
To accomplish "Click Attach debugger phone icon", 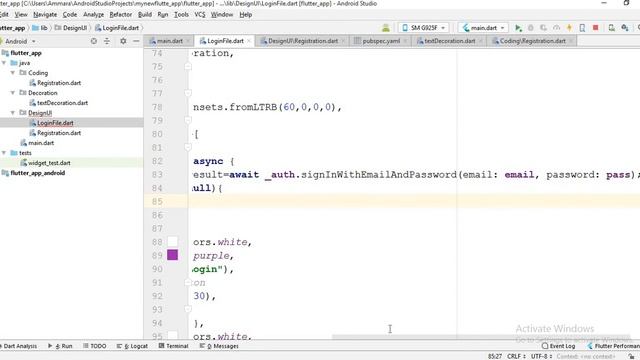I will (582, 28).
